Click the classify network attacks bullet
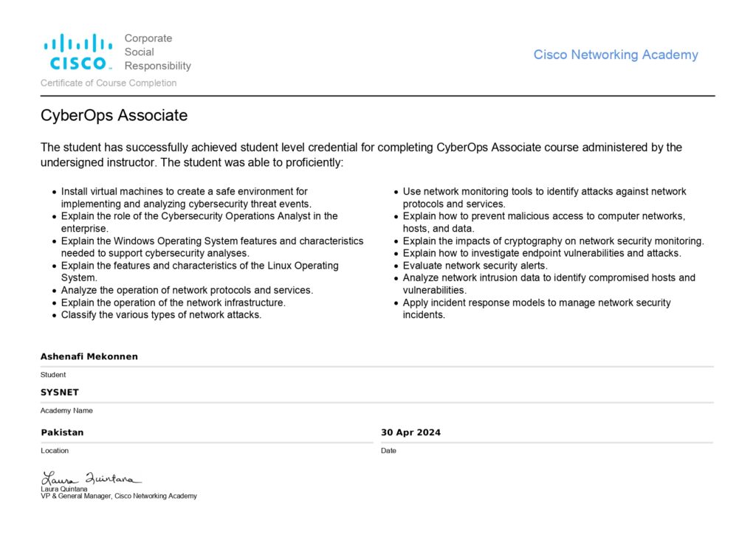The image size is (756, 535). pyautogui.click(x=161, y=315)
